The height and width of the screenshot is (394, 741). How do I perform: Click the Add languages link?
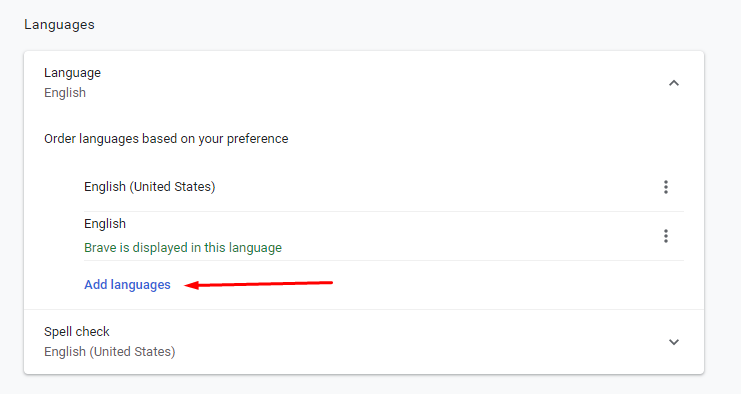[x=127, y=284]
